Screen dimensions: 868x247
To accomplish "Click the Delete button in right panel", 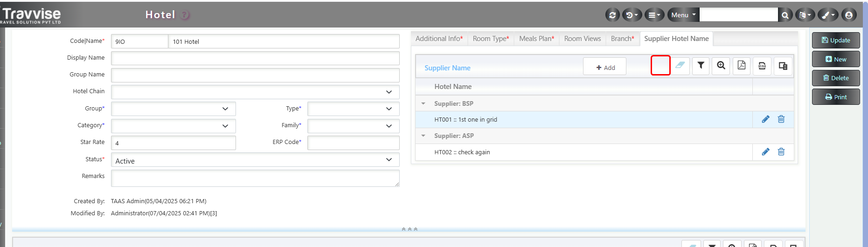I will (836, 78).
